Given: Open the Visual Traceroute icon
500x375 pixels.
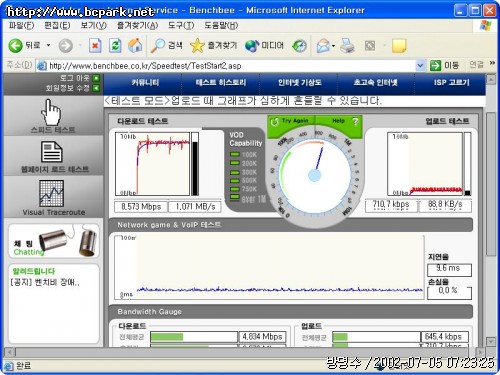Looking at the screenshot, I should pyautogui.click(x=52, y=194).
